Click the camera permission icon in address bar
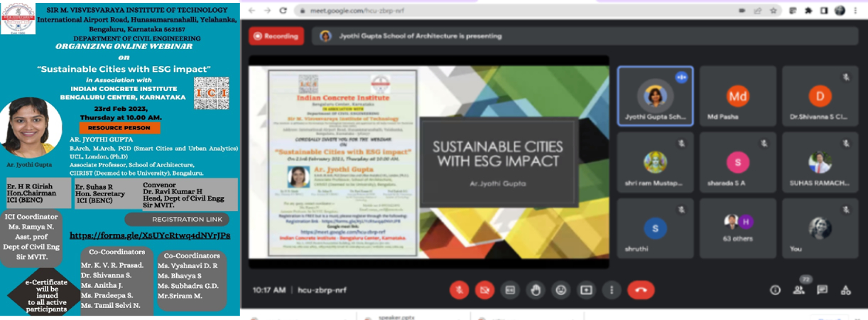The image size is (868, 320). [x=742, y=11]
